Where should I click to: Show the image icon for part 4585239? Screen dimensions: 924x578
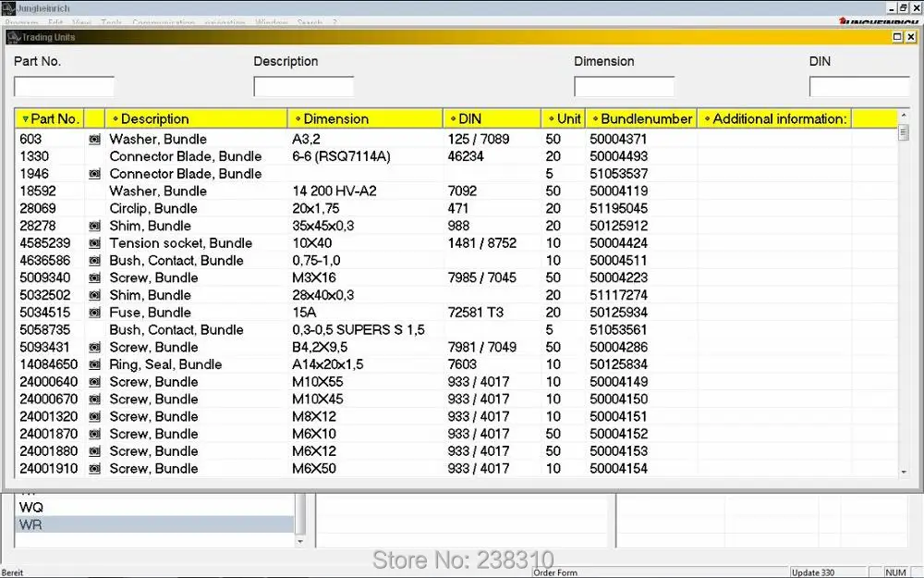[94, 243]
